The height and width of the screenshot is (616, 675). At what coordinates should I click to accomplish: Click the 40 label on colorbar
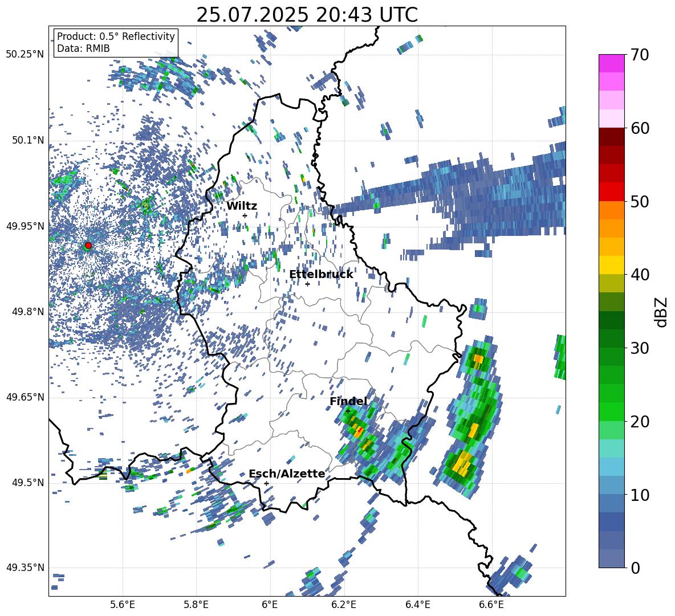pos(640,275)
